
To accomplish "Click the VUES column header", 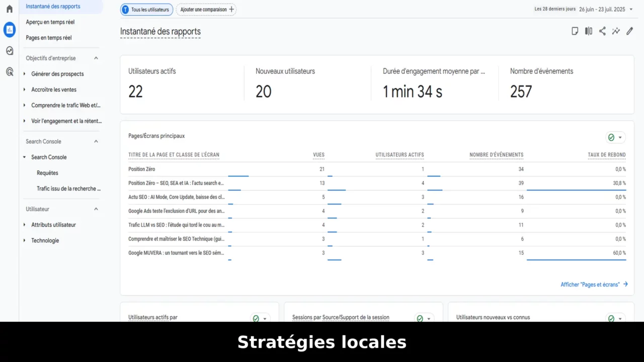I will 319,155.
